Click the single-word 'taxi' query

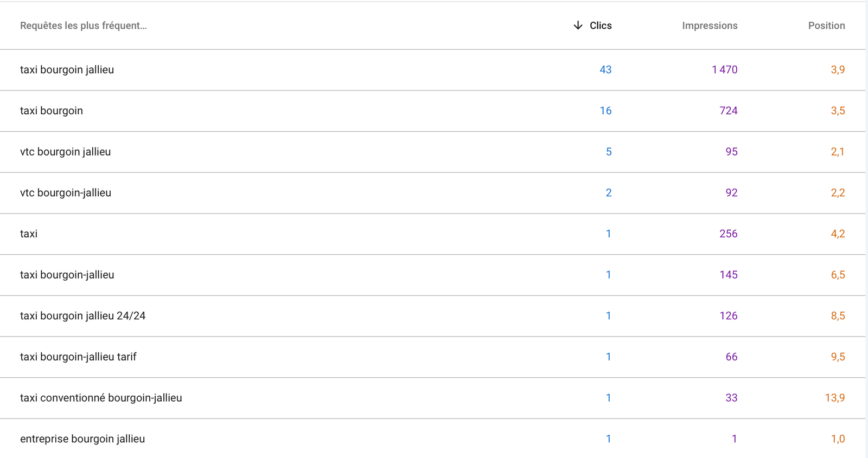[29, 234]
